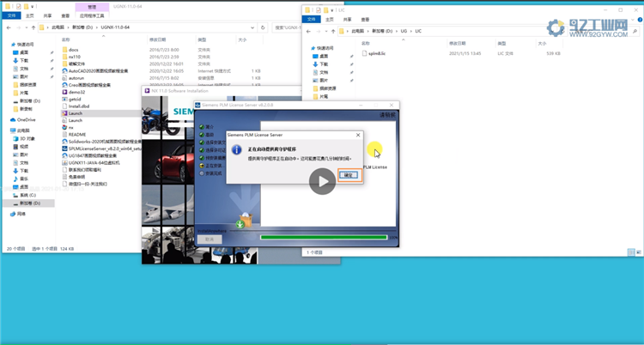
Task: Open the docs folder in UGNX-11.0-64 window
Action: click(74, 50)
